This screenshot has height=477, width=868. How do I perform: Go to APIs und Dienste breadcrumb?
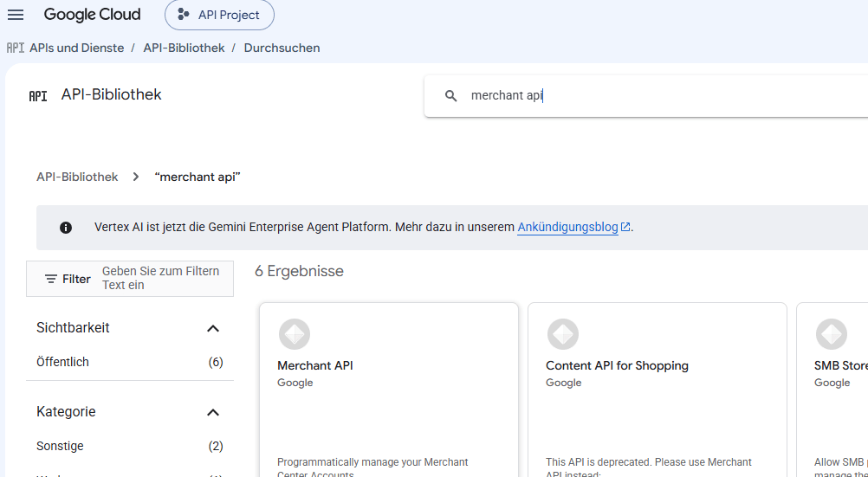click(77, 48)
